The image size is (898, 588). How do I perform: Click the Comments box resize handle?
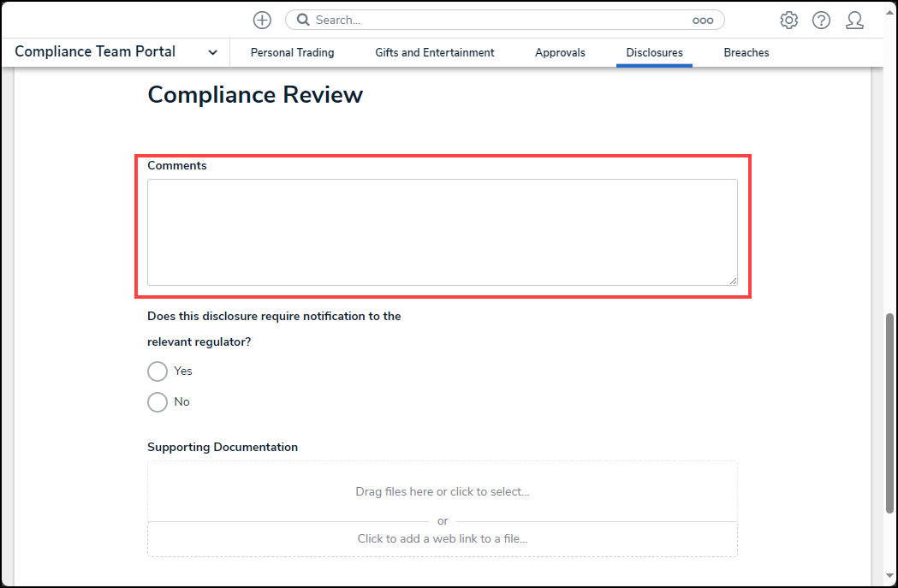coord(733,281)
